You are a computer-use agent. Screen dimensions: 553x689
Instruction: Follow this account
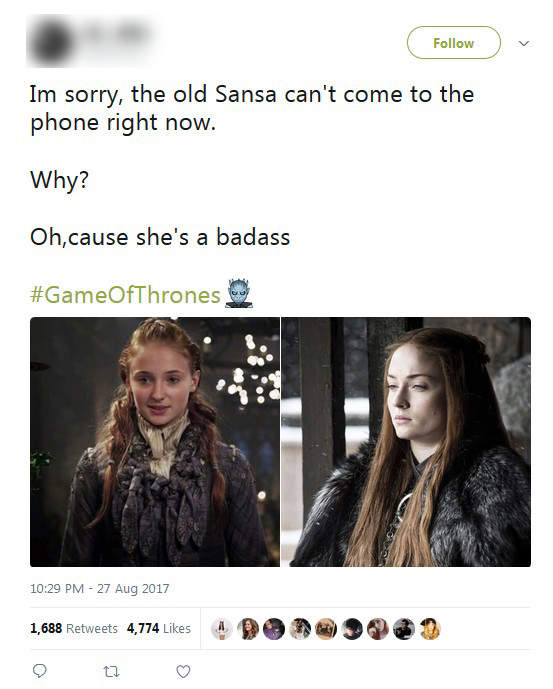click(x=454, y=43)
